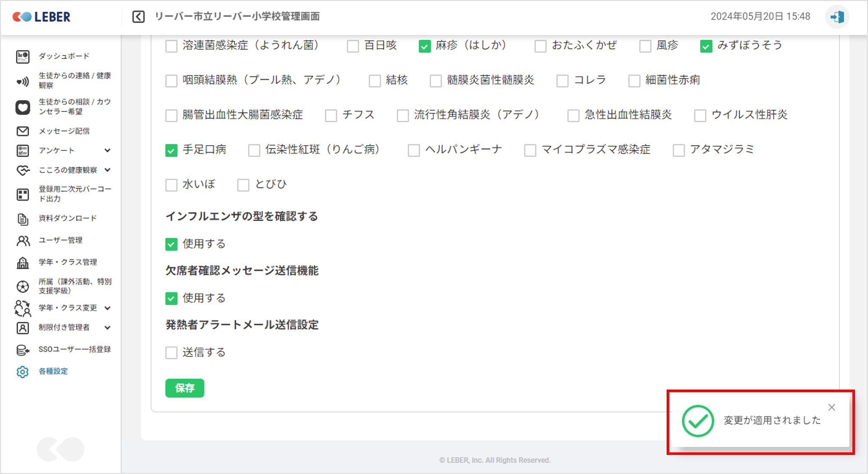
Task: Click the dashboard icon in sidebar
Action: 23,57
